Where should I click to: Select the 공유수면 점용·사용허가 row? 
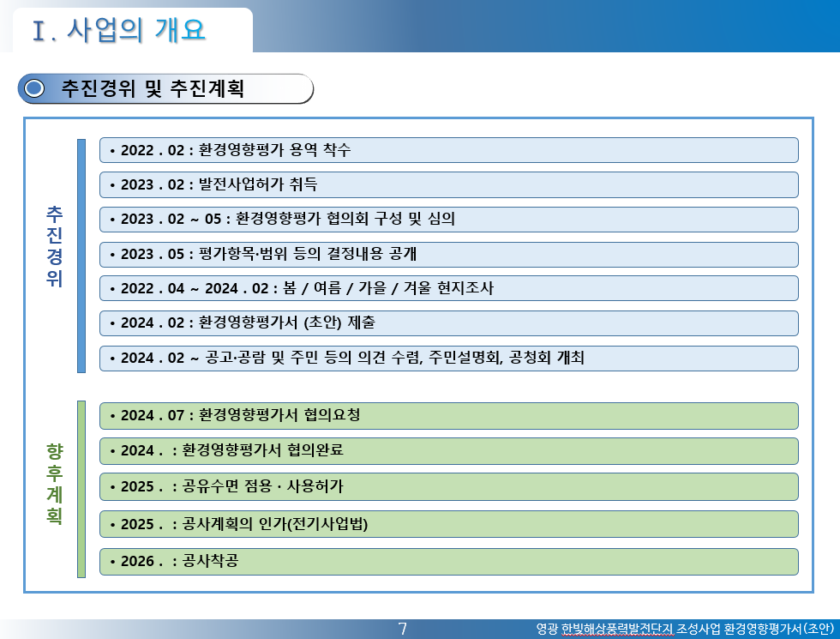449,487
